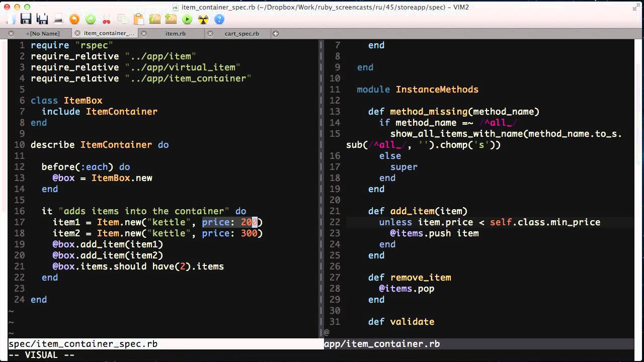Click '@items.push item' line
The image size is (644, 362).
coord(435,233)
